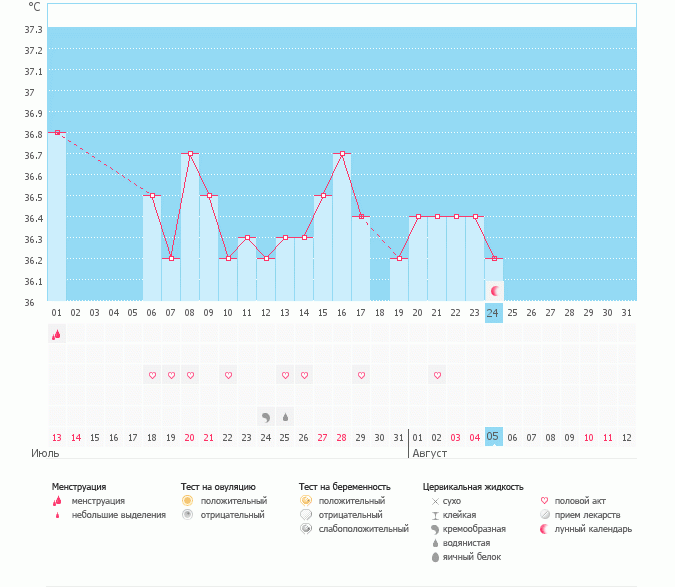Click the menstruation drop icon on day 01

57,335
